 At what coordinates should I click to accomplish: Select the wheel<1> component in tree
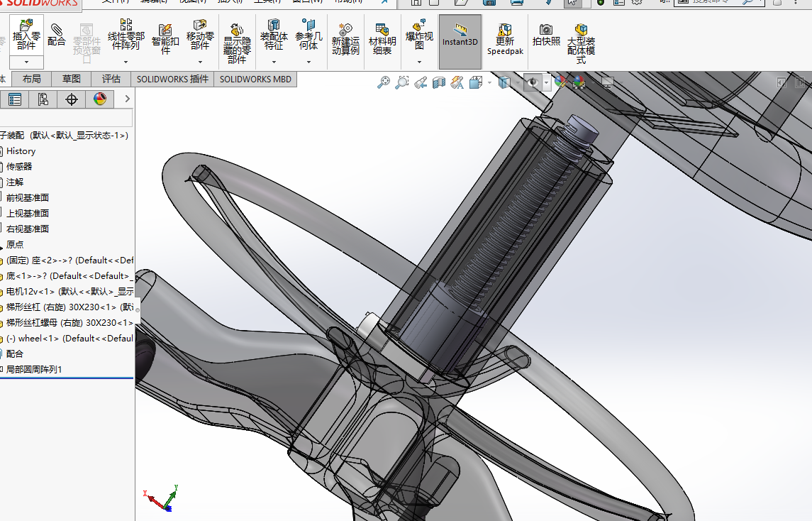click(69, 338)
